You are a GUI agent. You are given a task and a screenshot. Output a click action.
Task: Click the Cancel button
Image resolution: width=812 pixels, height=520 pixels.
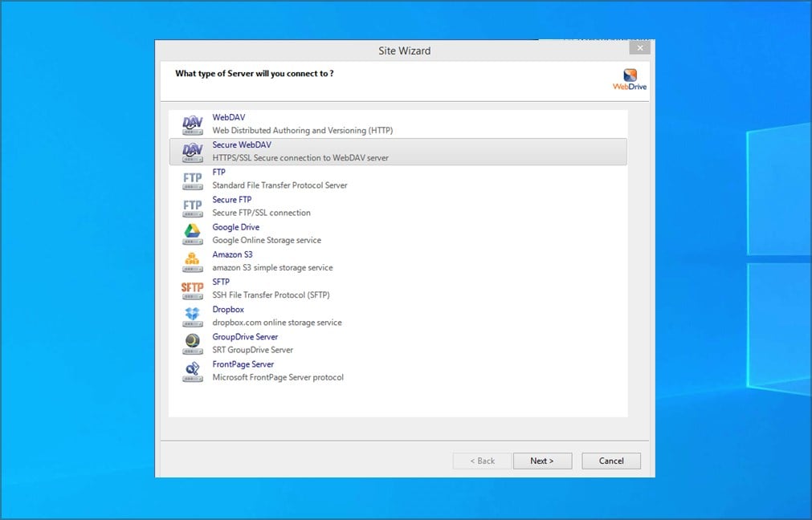[x=611, y=461]
